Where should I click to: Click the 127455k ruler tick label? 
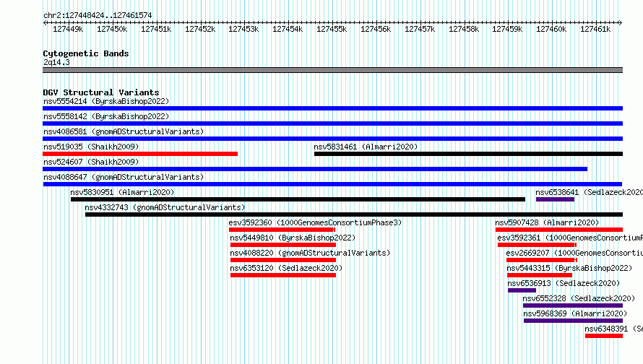(x=332, y=29)
